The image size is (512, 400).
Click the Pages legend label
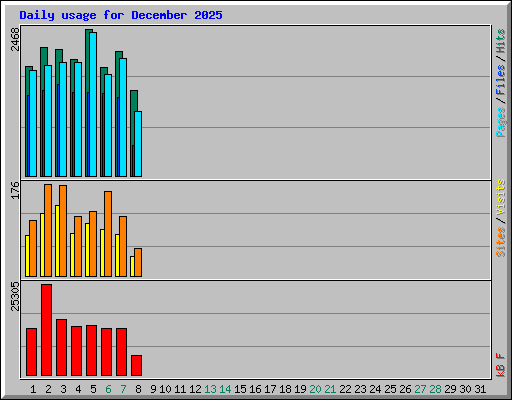point(501,122)
